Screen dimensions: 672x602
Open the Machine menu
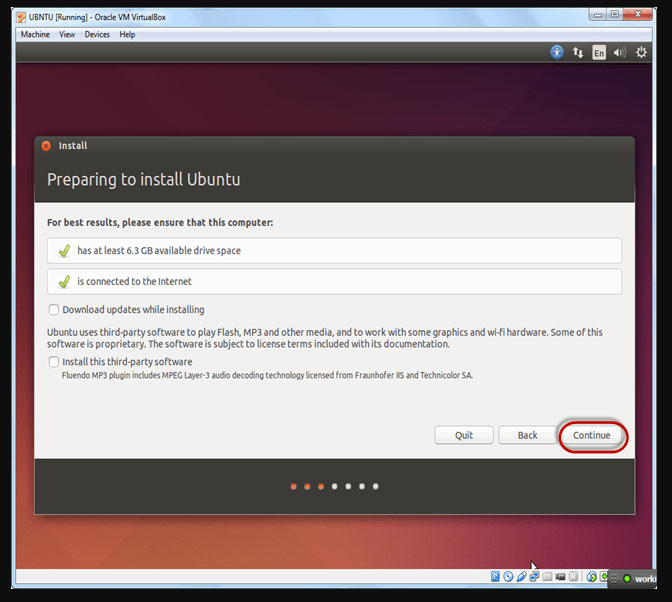(35, 34)
